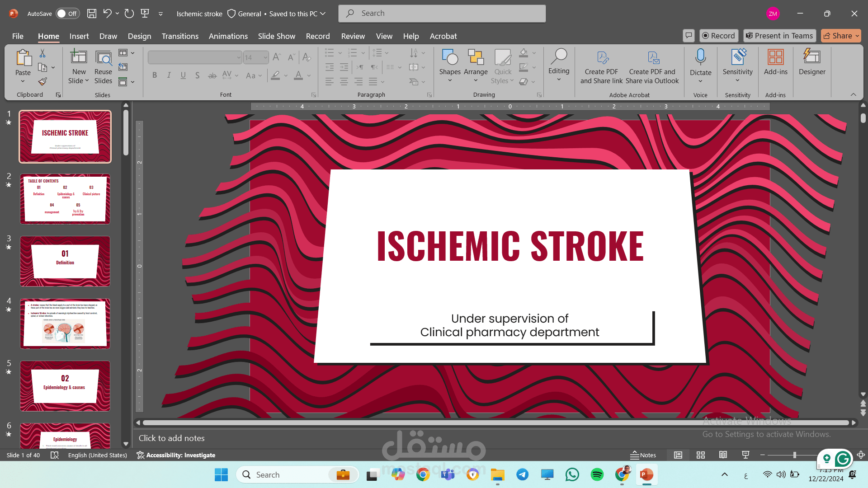Open Reuse Slides panel
Screen dimensions: 868x488
click(103, 66)
